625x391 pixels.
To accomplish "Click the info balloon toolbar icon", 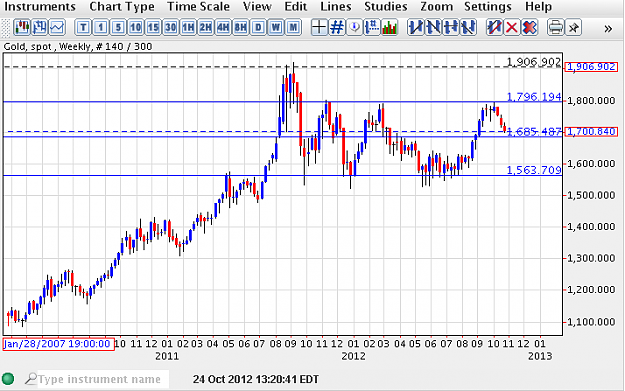I will tap(354, 28).
